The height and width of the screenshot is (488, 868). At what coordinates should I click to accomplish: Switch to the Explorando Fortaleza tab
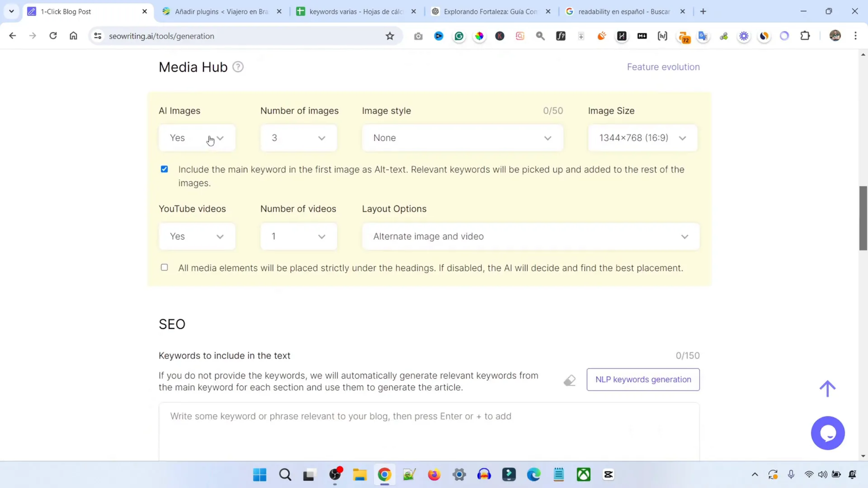click(490, 11)
